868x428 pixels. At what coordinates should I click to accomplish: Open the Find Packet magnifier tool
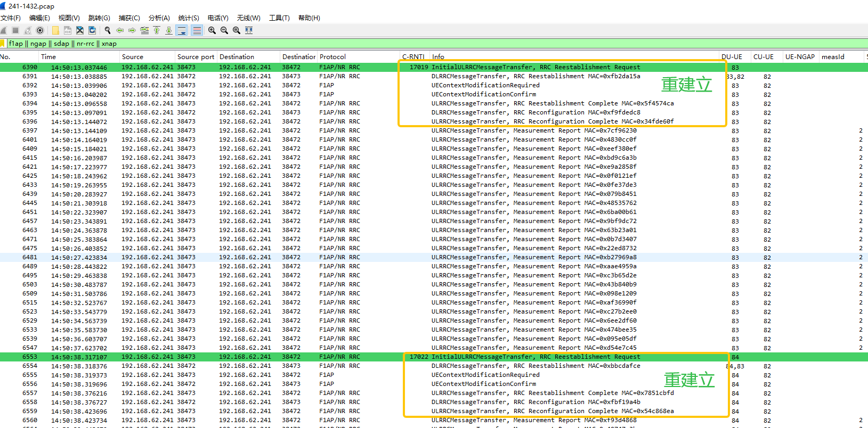click(x=108, y=30)
